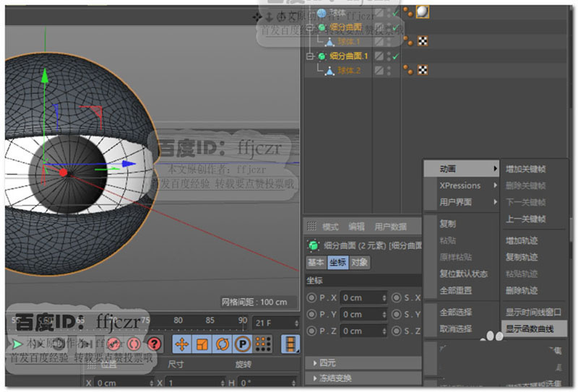Toggle the P.X keyframe radio circle
The height and width of the screenshot is (392, 578).
pyautogui.click(x=312, y=297)
